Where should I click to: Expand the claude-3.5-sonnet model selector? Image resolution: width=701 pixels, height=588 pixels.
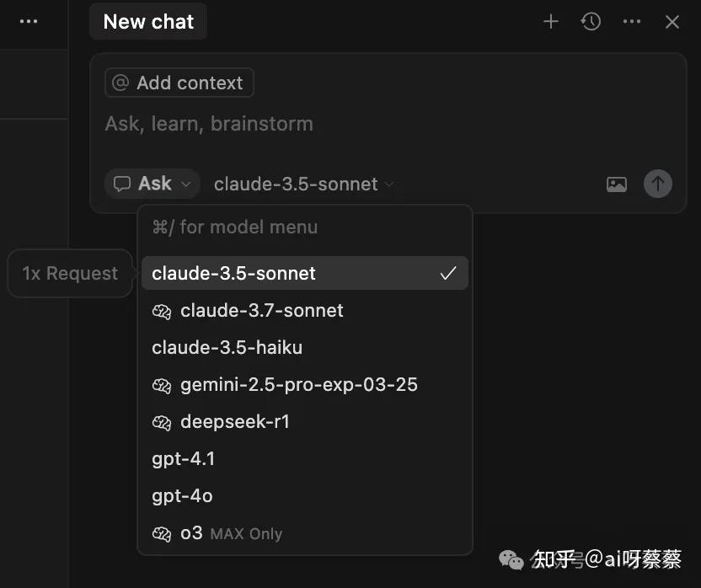point(303,184)
